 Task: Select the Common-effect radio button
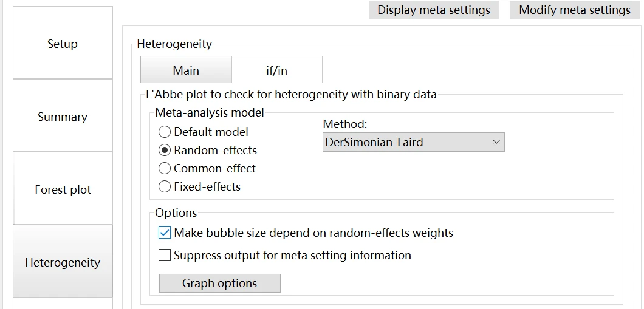click(165, 168)
